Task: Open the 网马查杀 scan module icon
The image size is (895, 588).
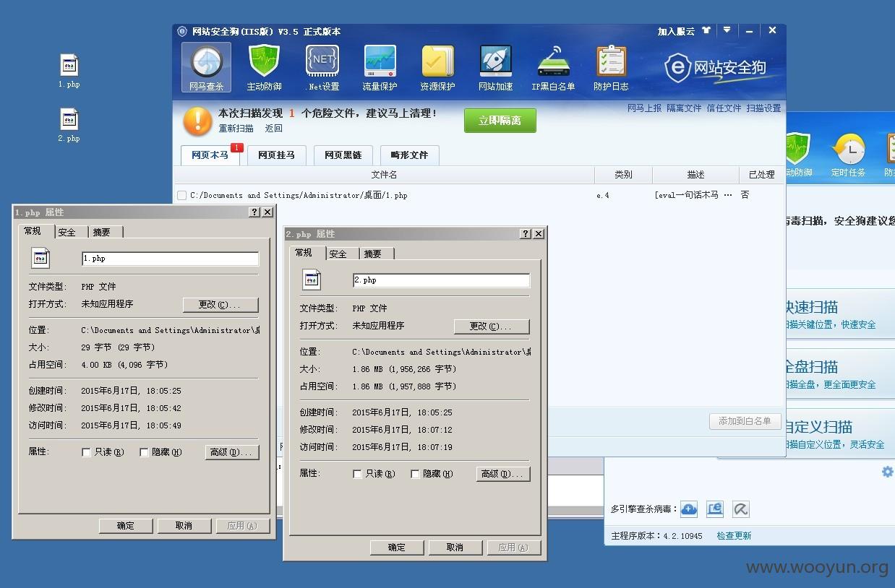Action: (x=206, y=67)
